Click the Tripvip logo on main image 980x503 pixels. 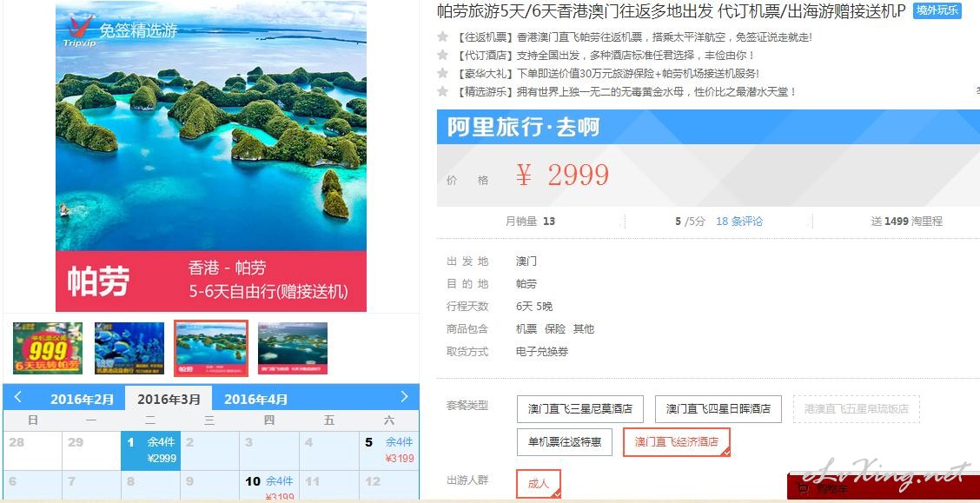(x=79, y=30)
